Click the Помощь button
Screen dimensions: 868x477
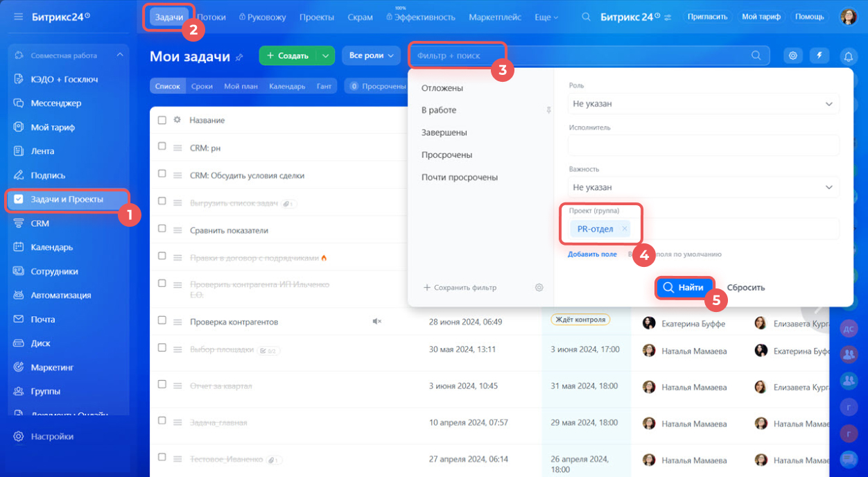tap(810, 17)
